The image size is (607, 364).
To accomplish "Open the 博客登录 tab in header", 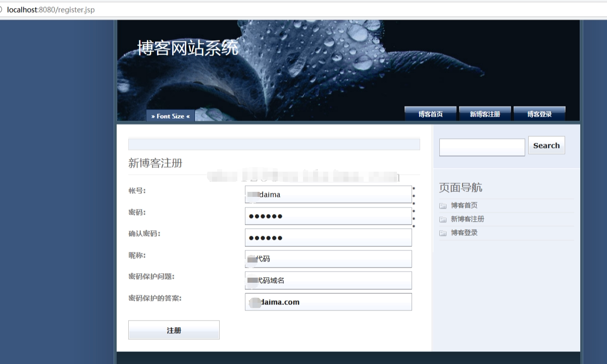I will (x=539, y=114).
